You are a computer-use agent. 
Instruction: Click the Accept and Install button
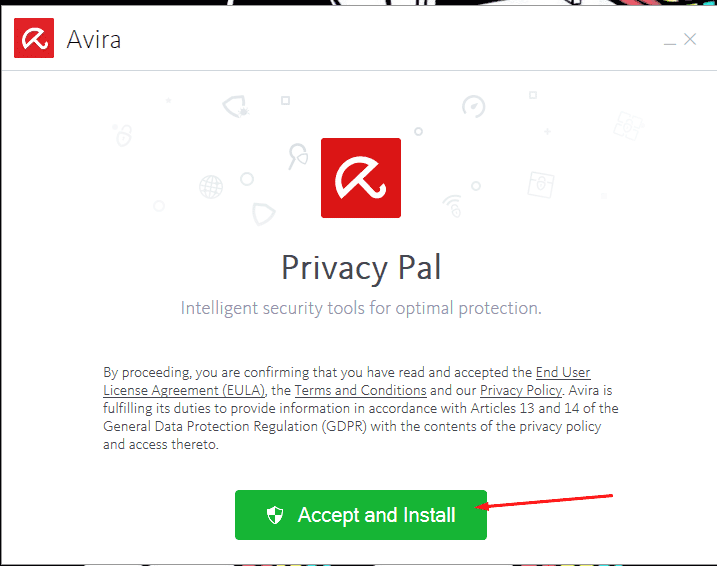pos(361,515)
